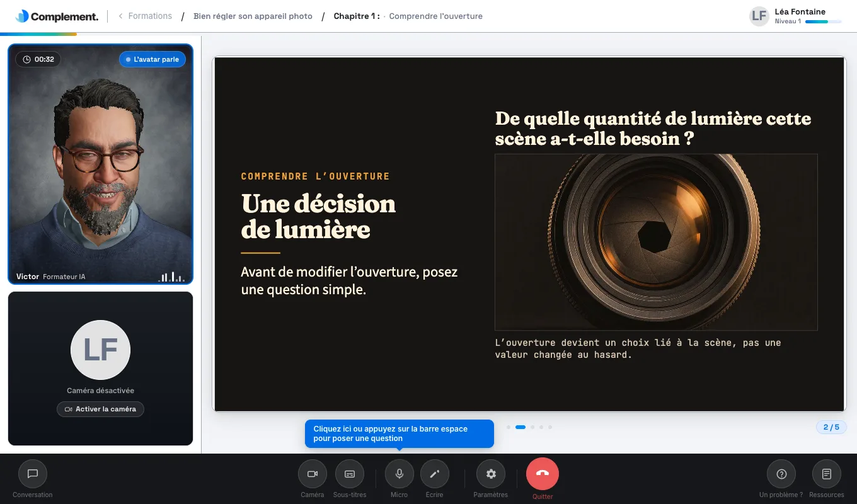Click the 2 / 5 slide counter
857x504 pixels.
pyautogui.click(x=831, y=427)
